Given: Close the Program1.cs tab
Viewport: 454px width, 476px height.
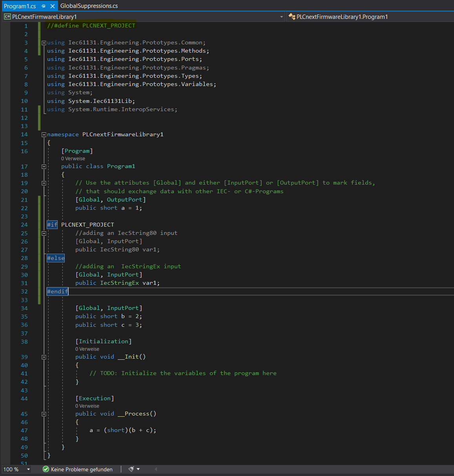Looking at the screenshot, I should [x=52, y=6].
